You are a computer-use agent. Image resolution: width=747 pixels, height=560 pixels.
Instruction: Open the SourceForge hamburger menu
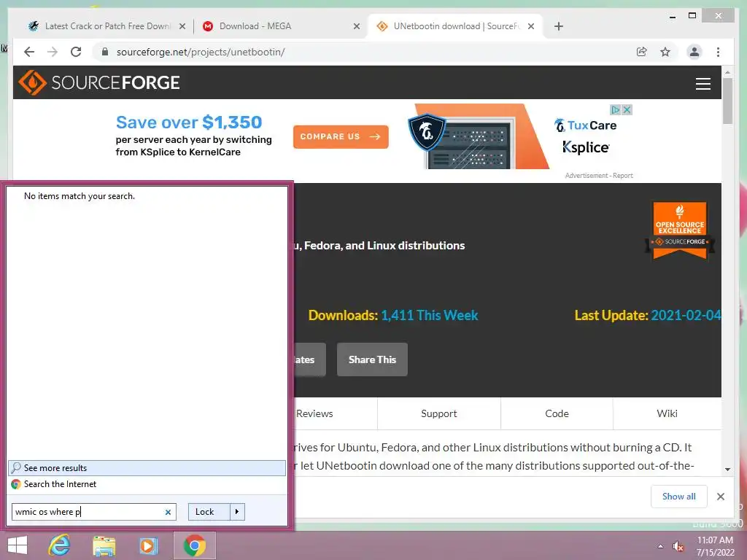pos(703,83)
